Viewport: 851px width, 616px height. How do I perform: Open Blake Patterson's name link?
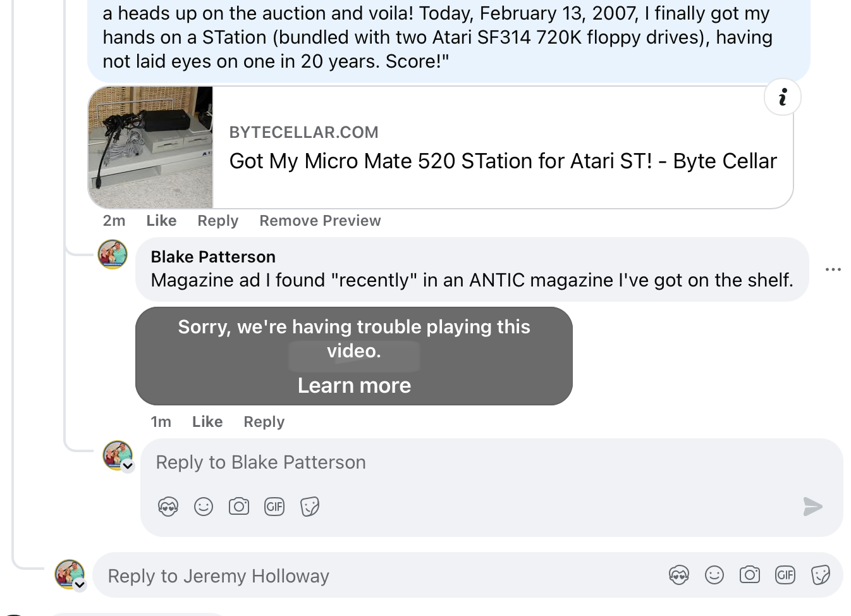coord(213,257)
